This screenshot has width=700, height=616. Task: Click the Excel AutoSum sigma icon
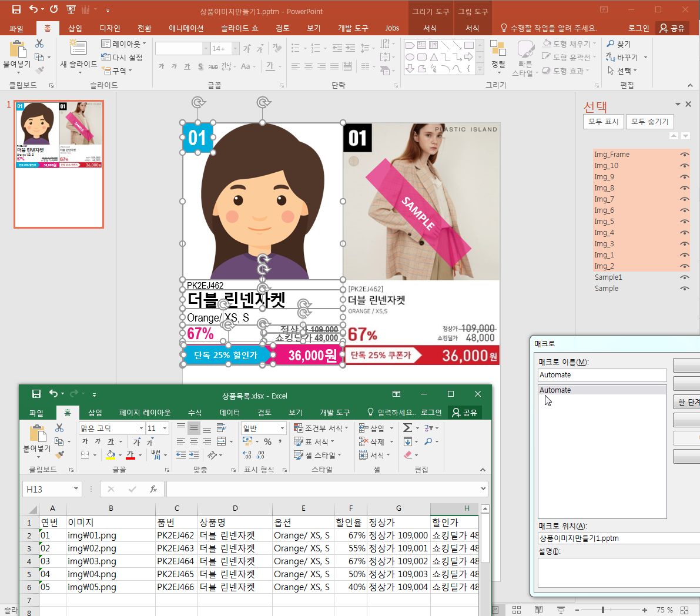point(407,428)
